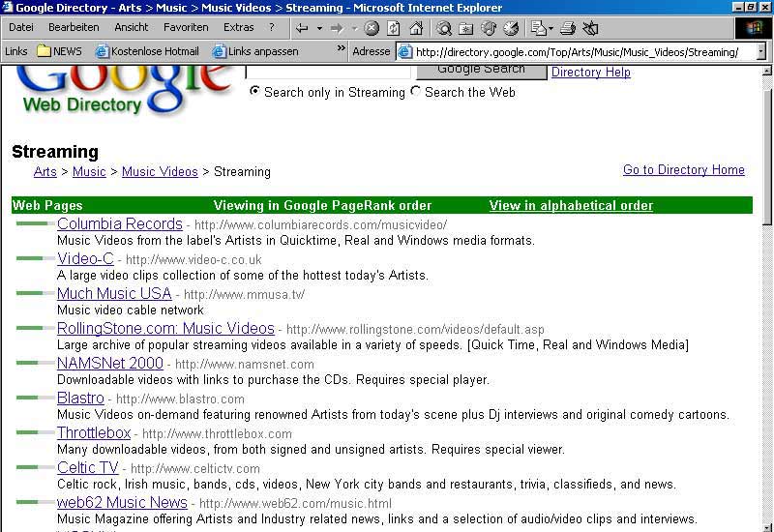Click the Google Web Directory logo
774x532 pixels.
(x=124, y=89)
